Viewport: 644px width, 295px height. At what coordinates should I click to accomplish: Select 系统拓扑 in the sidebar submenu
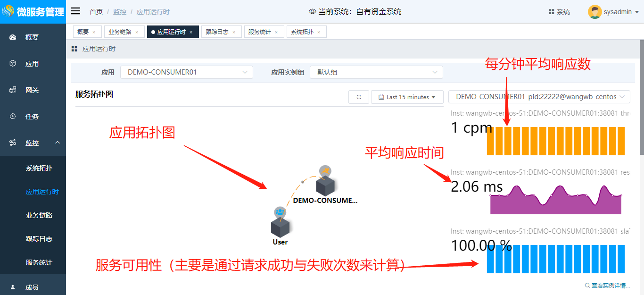pos(39,168)
